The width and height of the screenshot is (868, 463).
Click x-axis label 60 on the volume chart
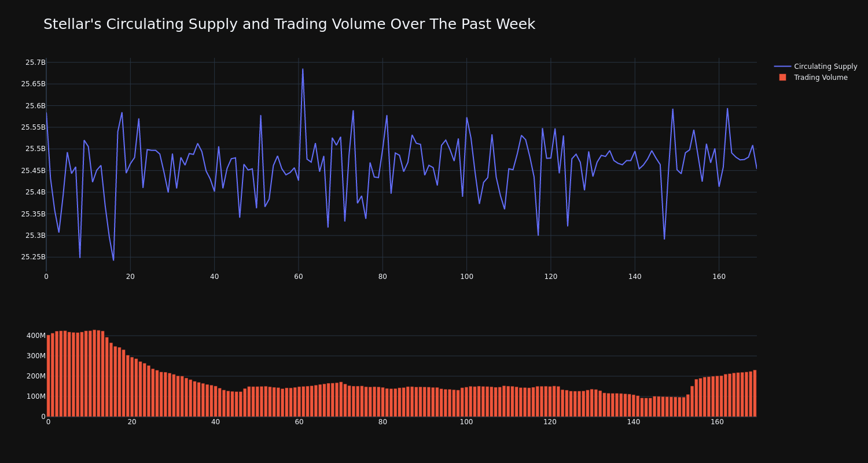click(x=299, y=422)
